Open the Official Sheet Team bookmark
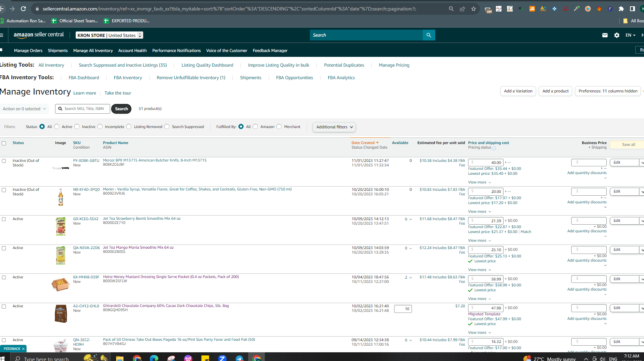644x361 pixels. tap(75, 21)
